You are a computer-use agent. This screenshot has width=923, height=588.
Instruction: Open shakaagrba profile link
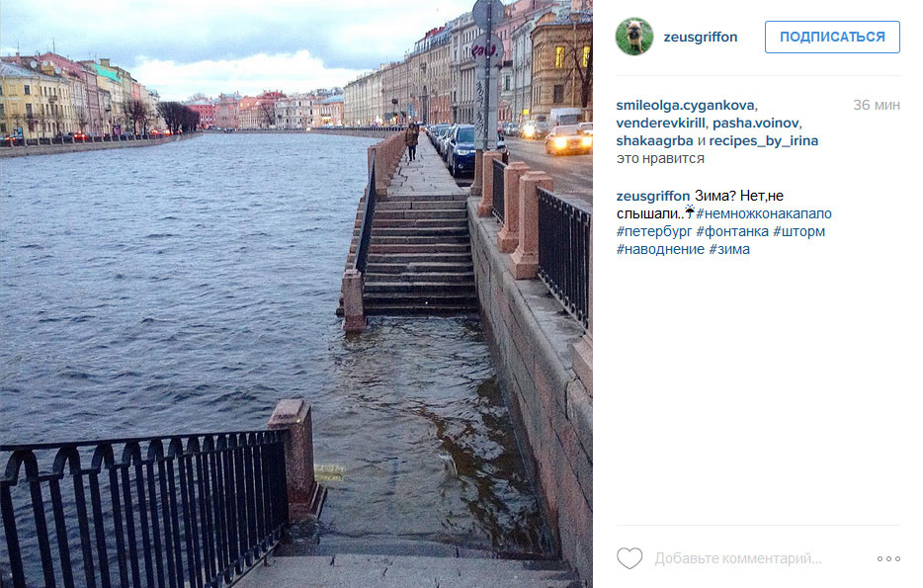(x=654, y=141)
